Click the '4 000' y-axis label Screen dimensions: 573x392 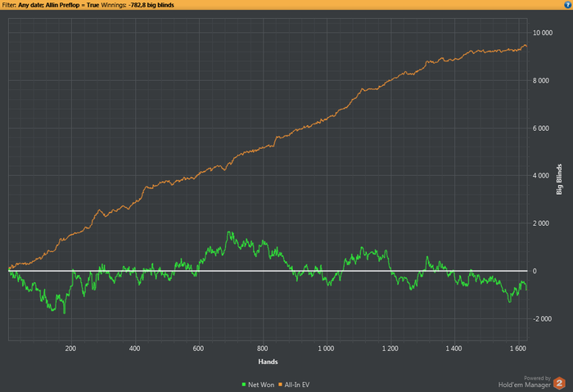[x=541, y=176]
